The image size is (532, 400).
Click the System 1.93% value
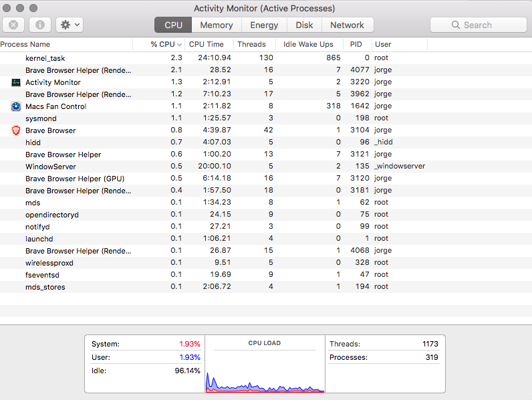point(190,344)
